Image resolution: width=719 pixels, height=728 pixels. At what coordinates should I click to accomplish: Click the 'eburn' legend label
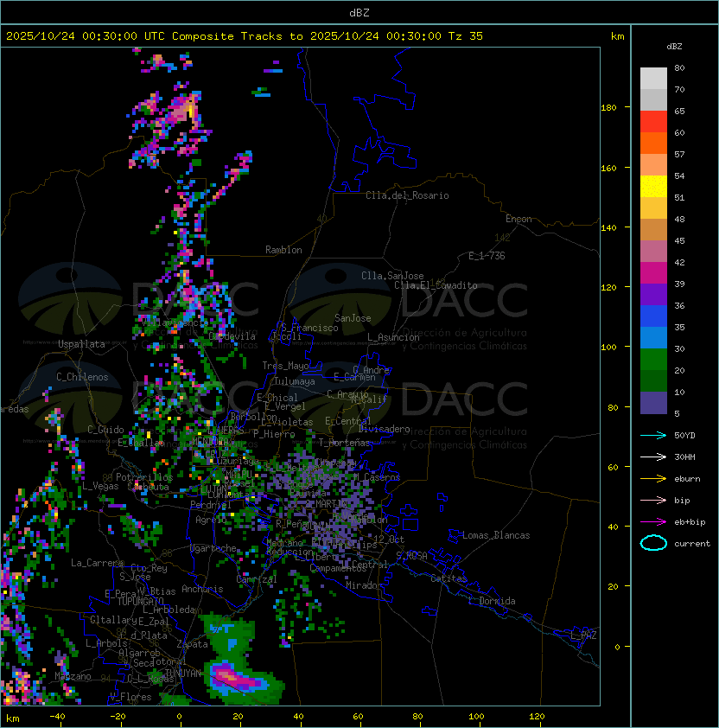tap(687, 479)
